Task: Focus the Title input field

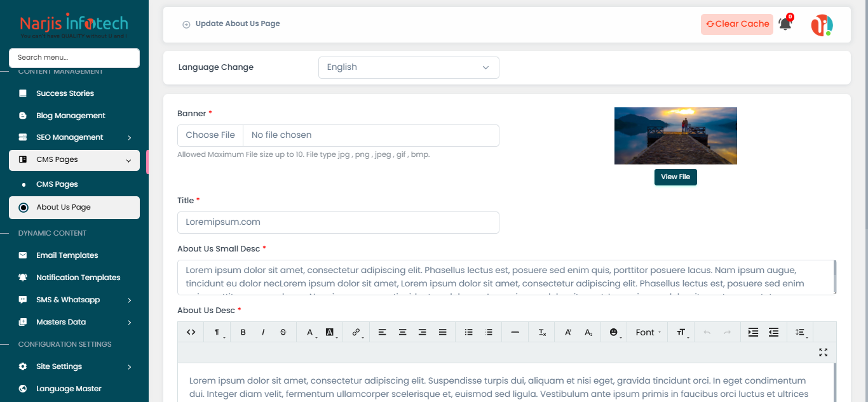Action: 338,222
